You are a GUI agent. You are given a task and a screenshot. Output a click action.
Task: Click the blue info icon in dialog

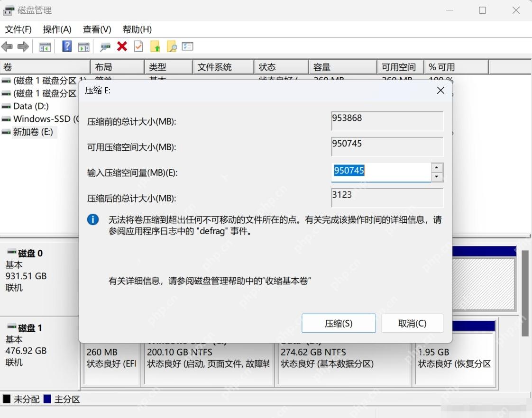pyautogui.click(x=93, y=219)
